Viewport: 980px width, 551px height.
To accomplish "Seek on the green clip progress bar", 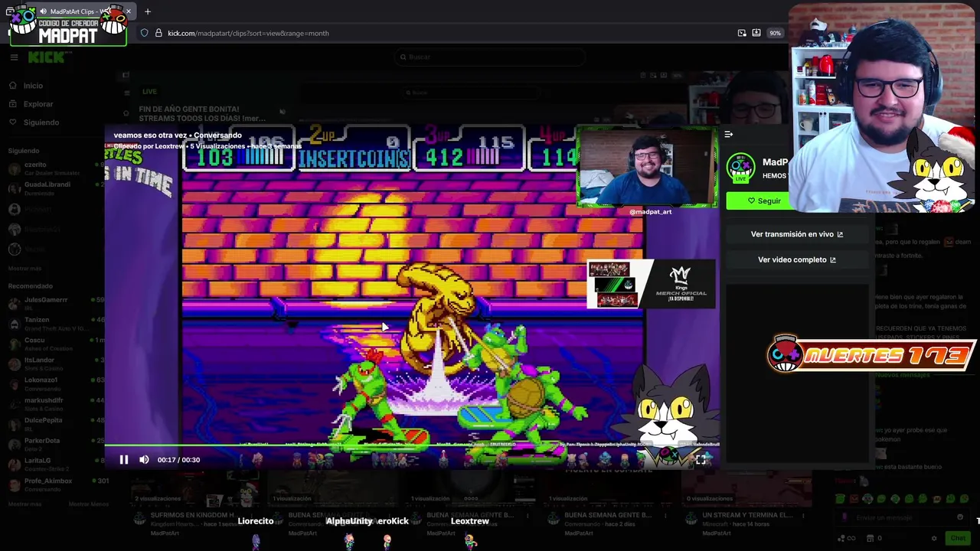I will pyautogui.click(x=412, y=445).
